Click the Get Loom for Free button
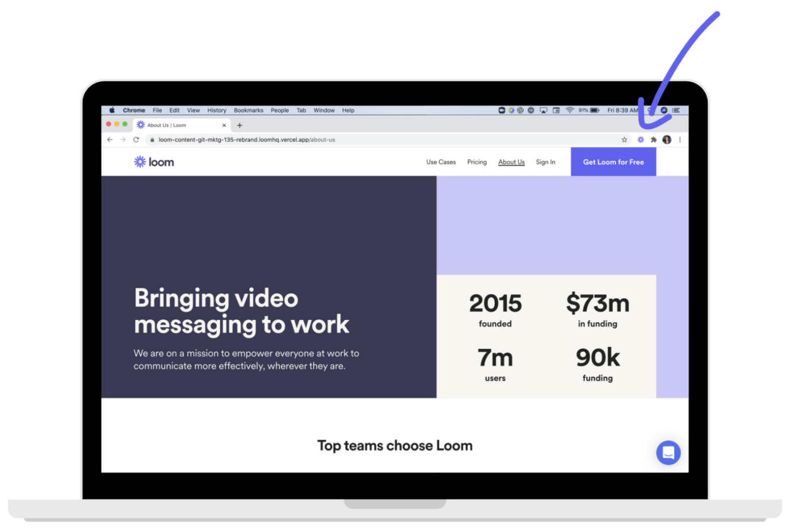The height and width of the screenshot is (532, 789). 613,162
